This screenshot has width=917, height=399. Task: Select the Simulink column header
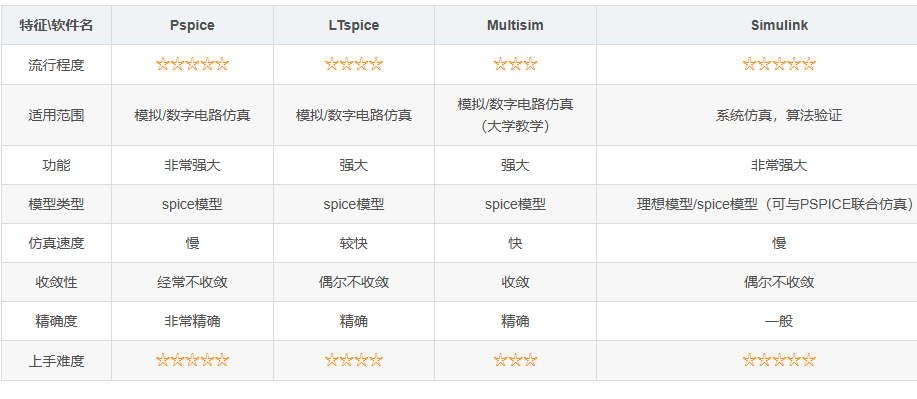779,25
